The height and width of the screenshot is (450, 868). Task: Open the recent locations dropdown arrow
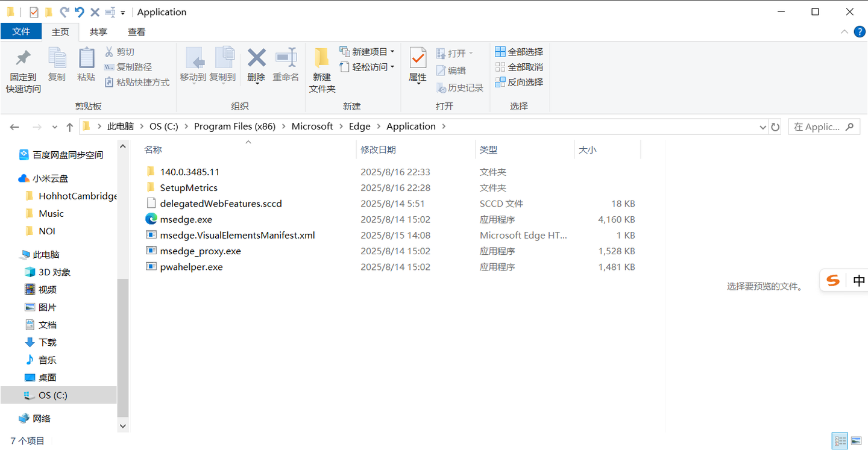point(55,127)
